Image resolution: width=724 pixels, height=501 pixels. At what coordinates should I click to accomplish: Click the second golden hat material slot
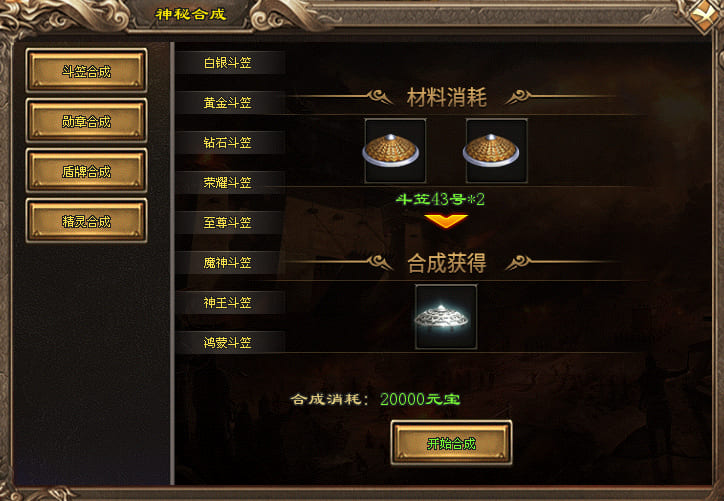tap(496, 151)
